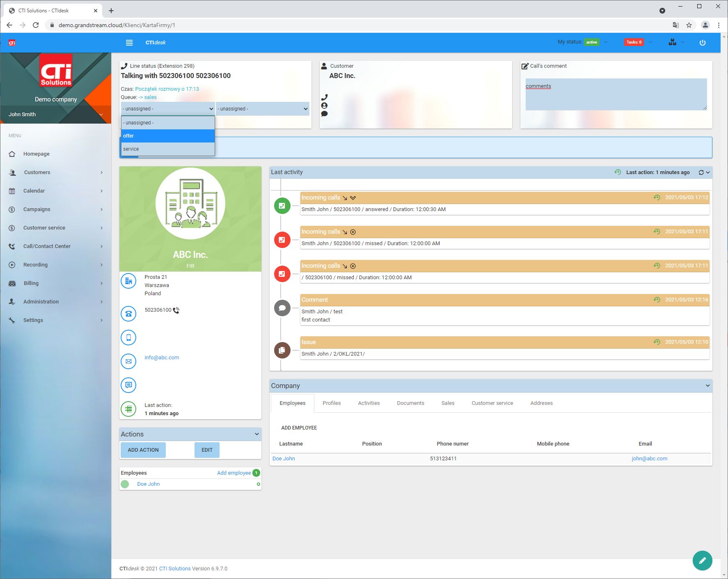Image resolution: width=728 pixels, height=579 pixels.
Task: Choose '- unassigned -' option in list
Action: tap(168, 123)
